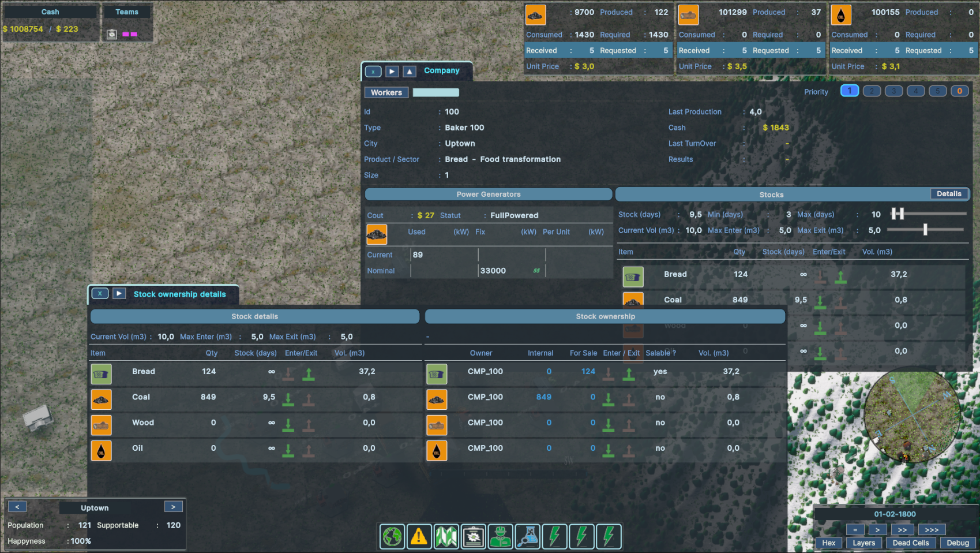The width and height of the screenshot is (980, 553).
Task: Click the 01-02-1800 date display
Action: pos(895,514)
